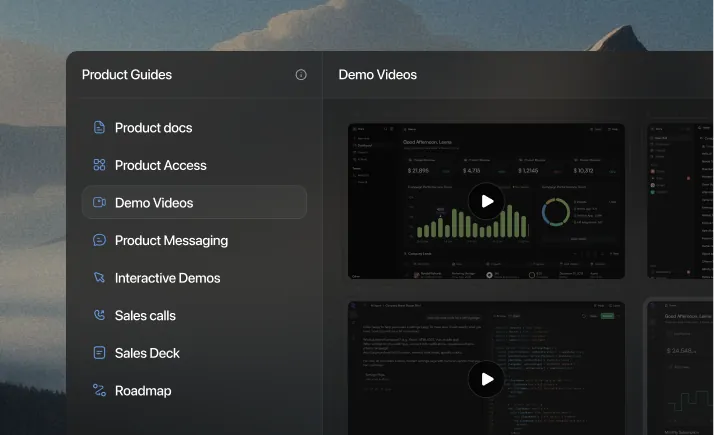Click the Demo Videos camera icon
Viewport: 714px width, 435px height.
(99, 202)
